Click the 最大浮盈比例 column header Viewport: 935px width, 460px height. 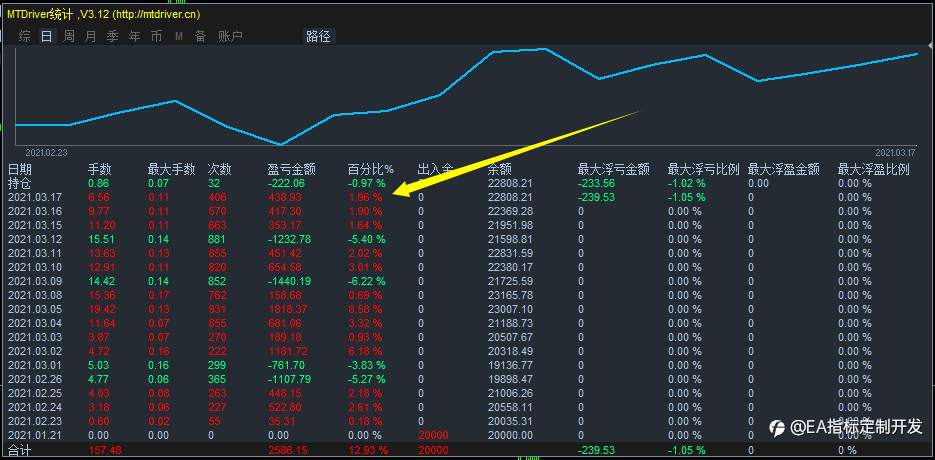(x=874, y=170)
